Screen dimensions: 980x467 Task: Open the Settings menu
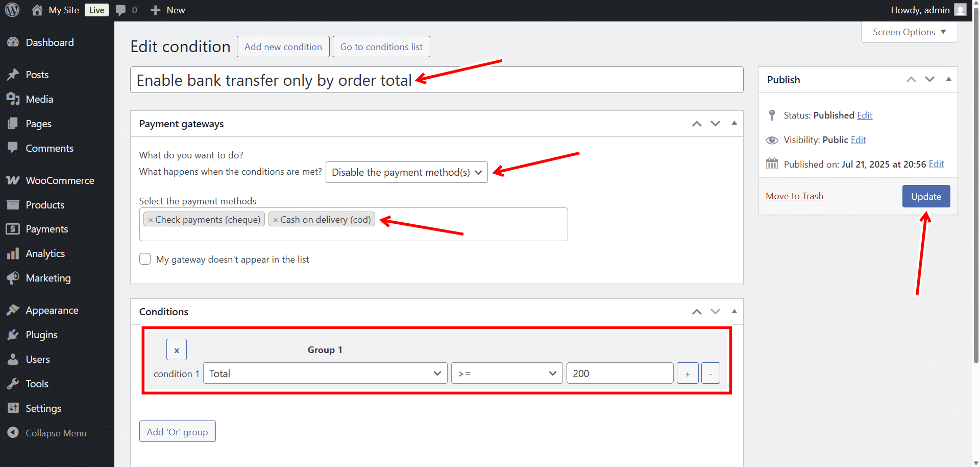57,408
